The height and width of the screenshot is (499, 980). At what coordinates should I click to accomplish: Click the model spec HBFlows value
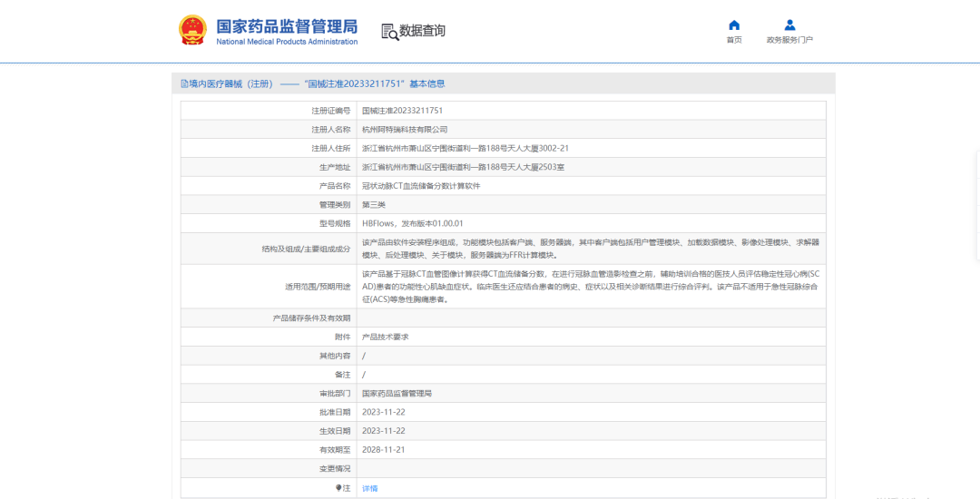coord(413,223)
